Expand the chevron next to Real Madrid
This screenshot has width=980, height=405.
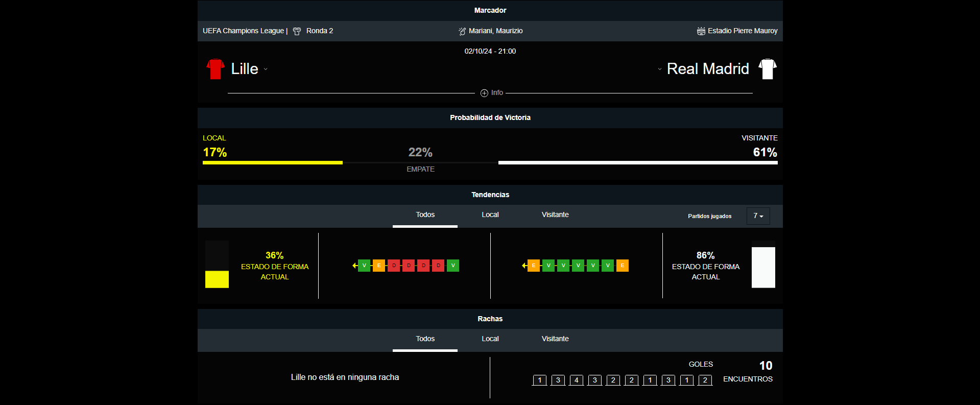659,69
